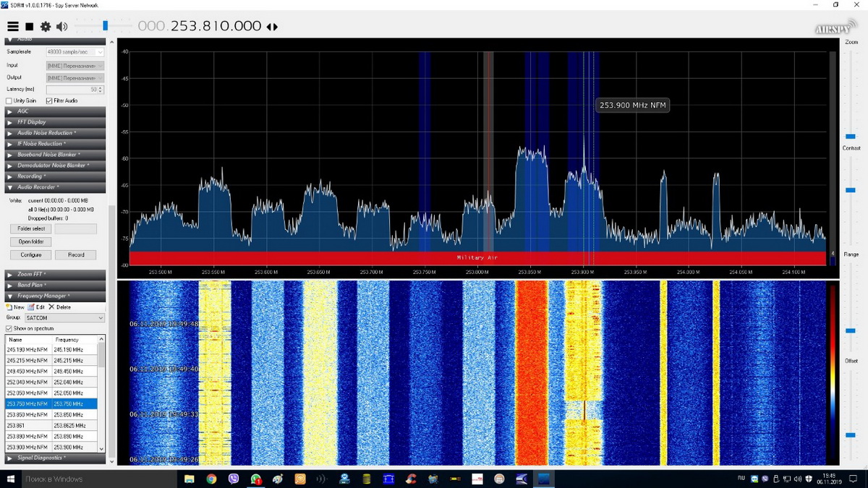Viewport: 868px width, 488px height.
Task: Select the highlighted 253.750 MHz NFM entry
Action: (x=51, y=403)
